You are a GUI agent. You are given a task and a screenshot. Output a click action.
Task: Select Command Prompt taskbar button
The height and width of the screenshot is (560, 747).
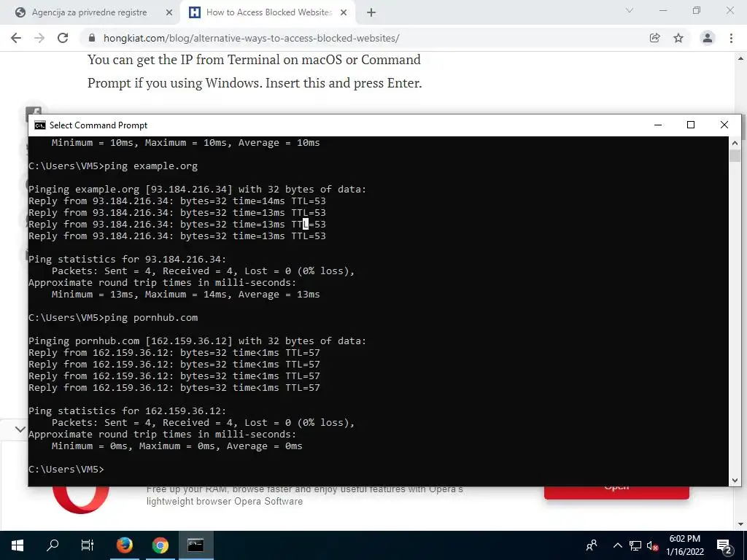196,545
